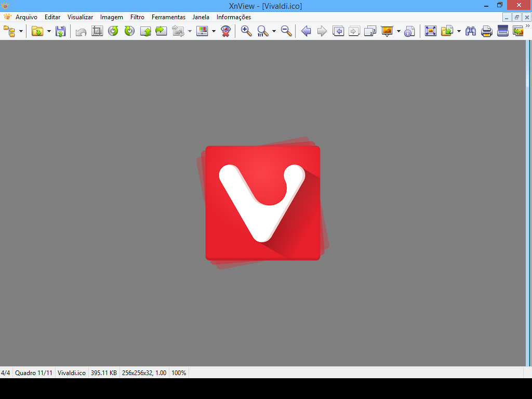The height and width of the screenshot is (399, 532).
Task: Expand the Browser dropdown arrow
Action: point(21,31)
